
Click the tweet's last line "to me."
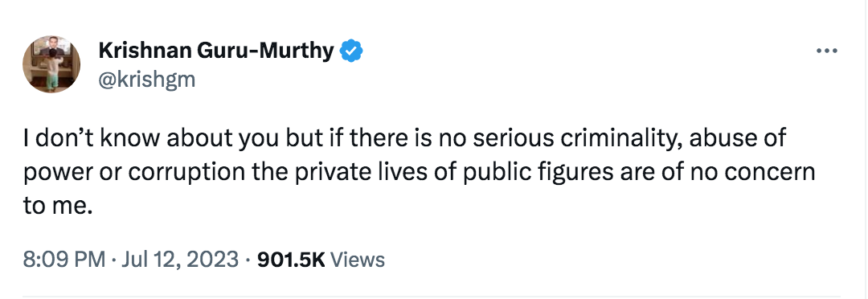tap(56, 207)
